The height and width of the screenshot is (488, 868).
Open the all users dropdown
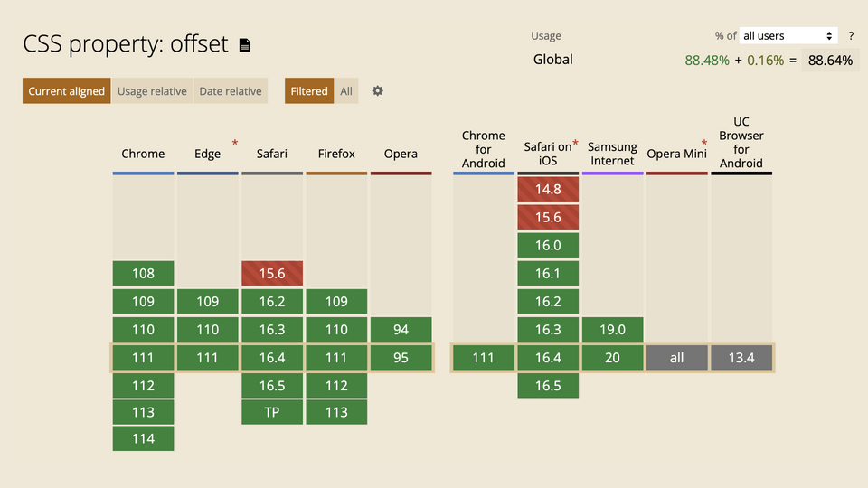(x=788, y=36)
